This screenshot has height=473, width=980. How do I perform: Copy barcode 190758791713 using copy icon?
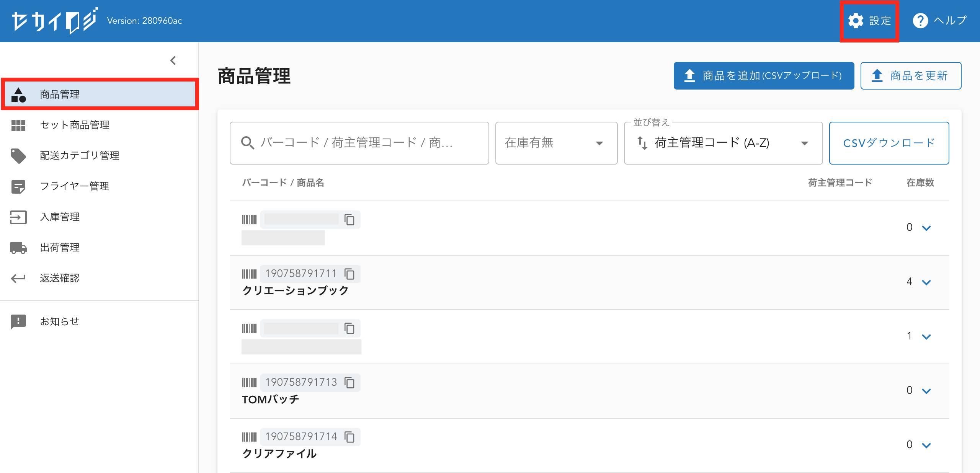click(x=349, y=383)
